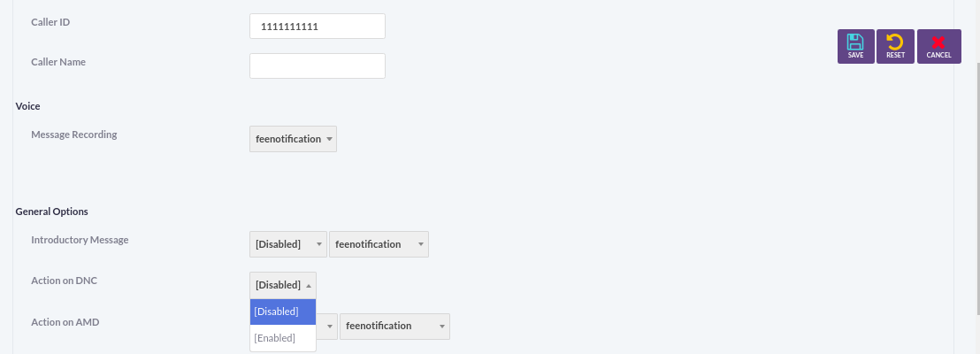Click the Message Recording label
Screen dimensions: 980x354
73,135
